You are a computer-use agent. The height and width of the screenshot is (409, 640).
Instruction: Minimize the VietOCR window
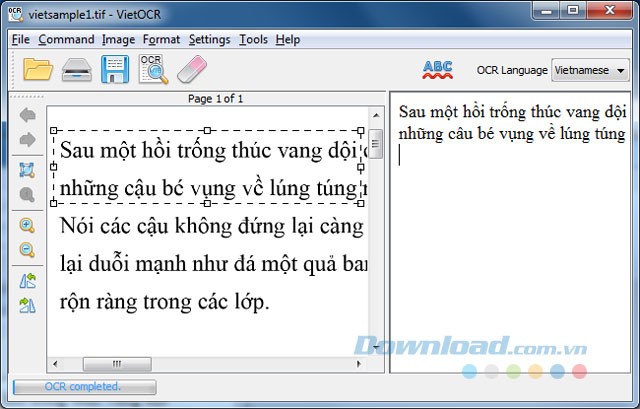point(546,11)
